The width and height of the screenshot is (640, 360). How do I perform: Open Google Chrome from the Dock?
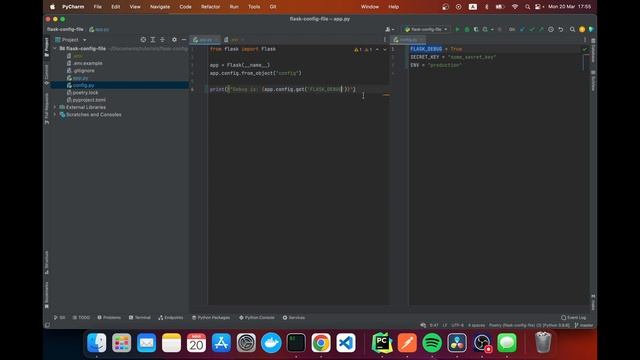[x=321, y=342]
